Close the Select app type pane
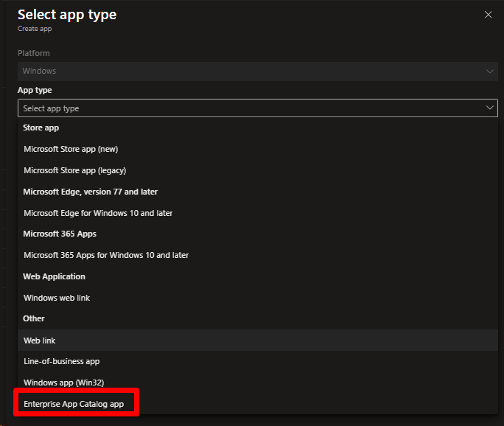The height and width of the screenshot is (426, 504). (x=488, y=15)
